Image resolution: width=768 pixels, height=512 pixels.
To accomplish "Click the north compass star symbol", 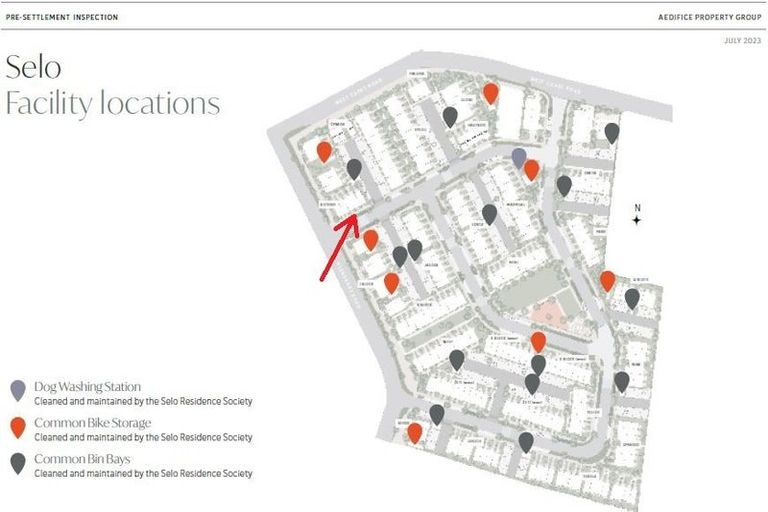I will (x=636, y=219).
